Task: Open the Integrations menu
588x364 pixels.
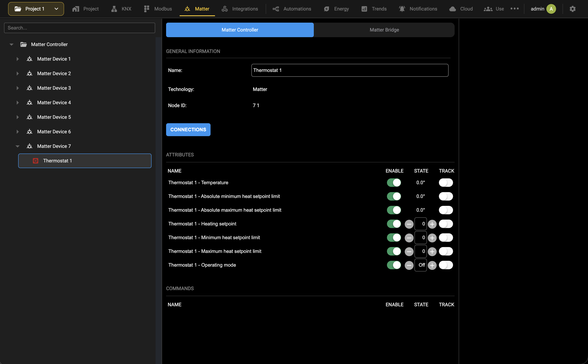Action: pos(240,9)
